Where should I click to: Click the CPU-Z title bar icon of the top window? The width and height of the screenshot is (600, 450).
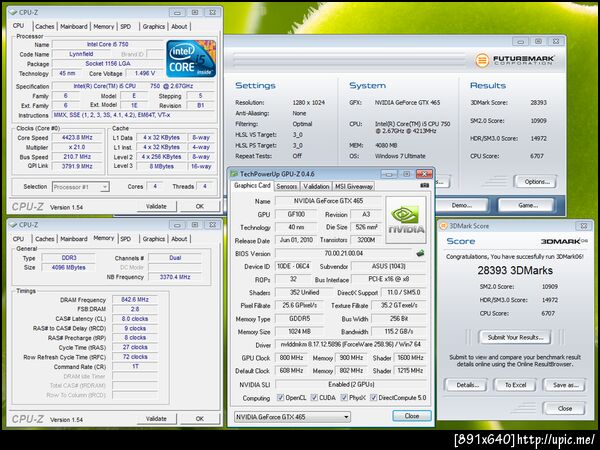(13, 12)
